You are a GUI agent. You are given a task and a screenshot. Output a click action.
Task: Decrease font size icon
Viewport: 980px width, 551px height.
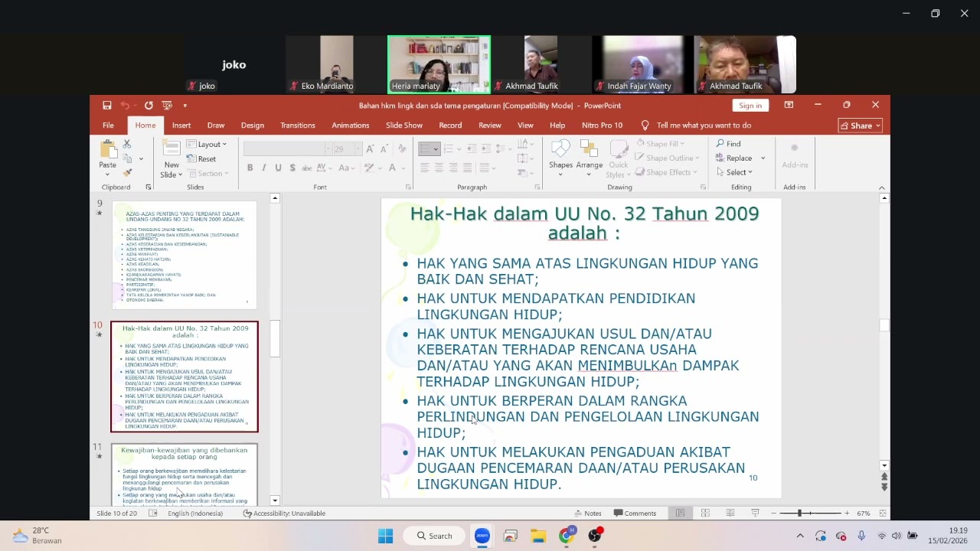pos(385,148)
